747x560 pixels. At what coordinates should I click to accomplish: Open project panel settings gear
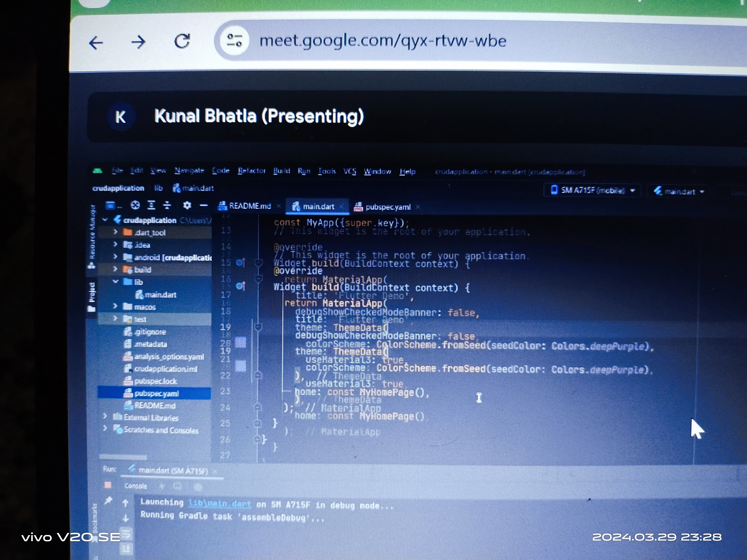pyautogui.click(x=187, y=205)
